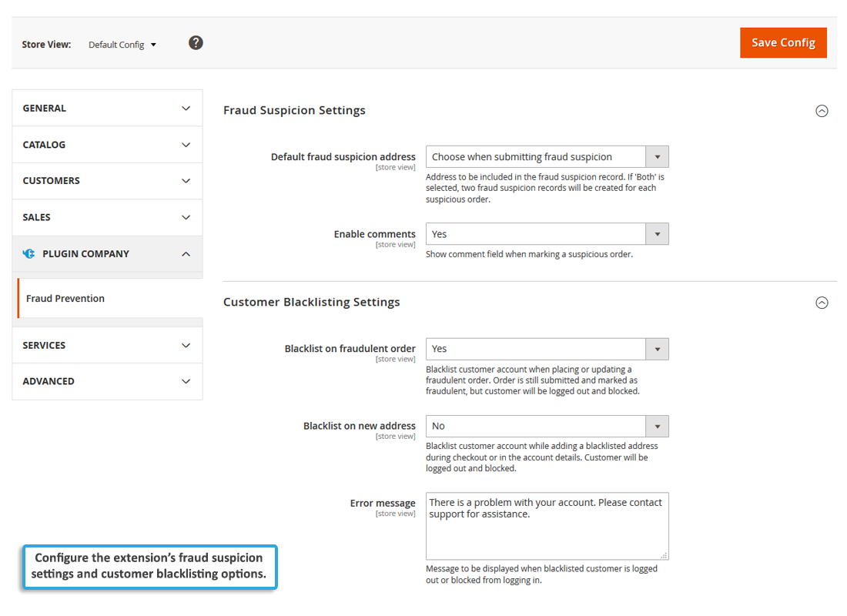The width and height of the screenshot is (847, 616).
Task: Open the Fraud Prevention settings page
Action: [110, 298]
